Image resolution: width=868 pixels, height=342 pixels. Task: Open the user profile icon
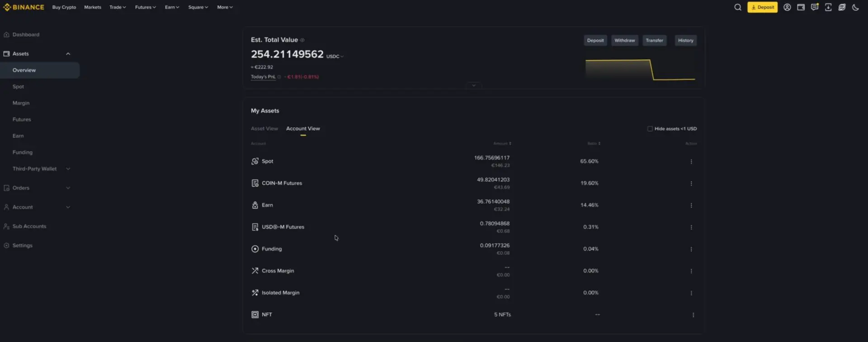click(x=787, y=7)
